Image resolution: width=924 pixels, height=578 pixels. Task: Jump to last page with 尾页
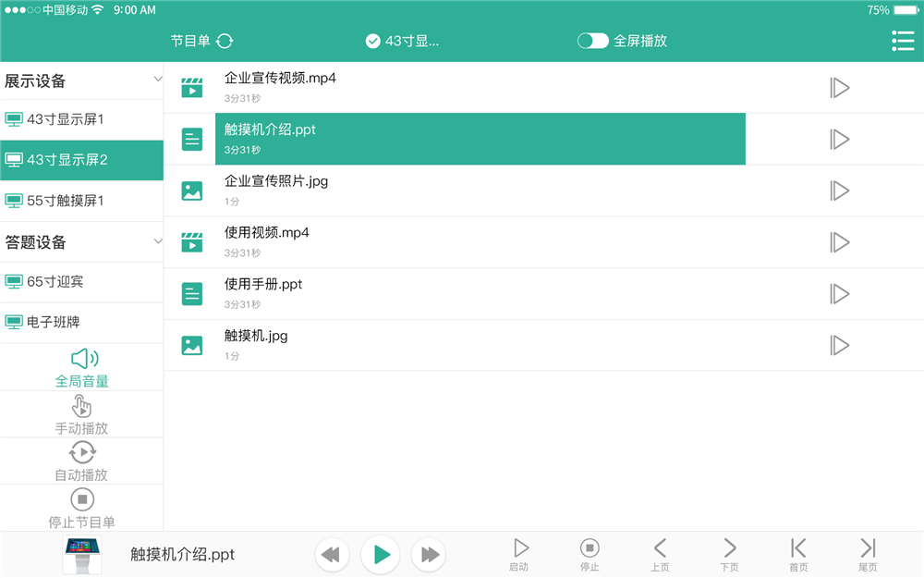pyautogui.click(x=867, y=554)
